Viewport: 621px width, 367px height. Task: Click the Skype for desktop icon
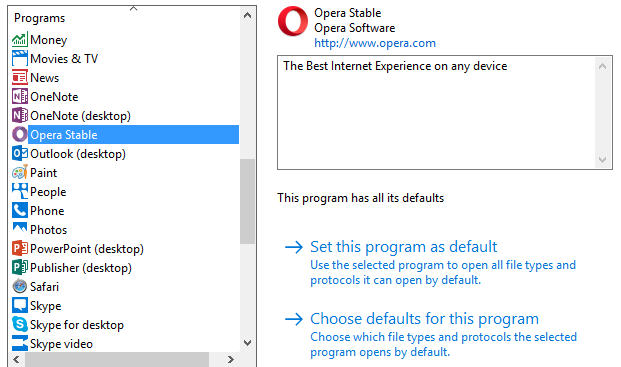pyautogui.click(x=19, y=325)
